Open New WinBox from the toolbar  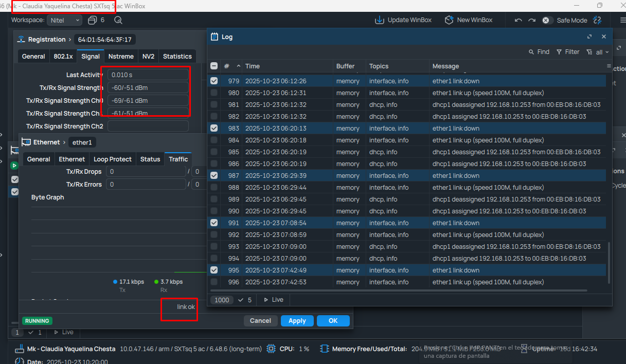[x=449, y=20]
